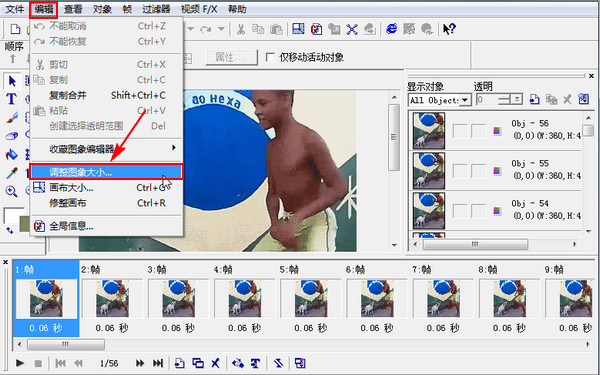
Task: Select the frame 5 thumbnail
Action: click(x=311, y=298)
